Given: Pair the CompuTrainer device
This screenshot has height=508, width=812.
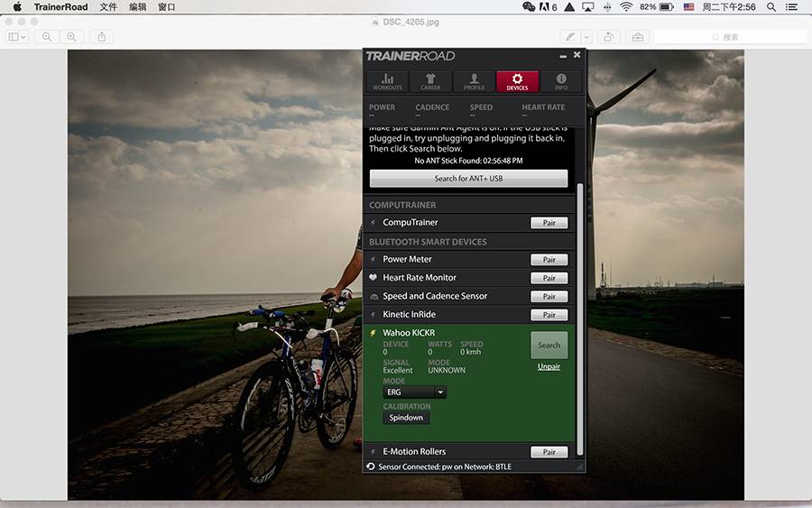Looking at the screenshot, I should point(549,223).
